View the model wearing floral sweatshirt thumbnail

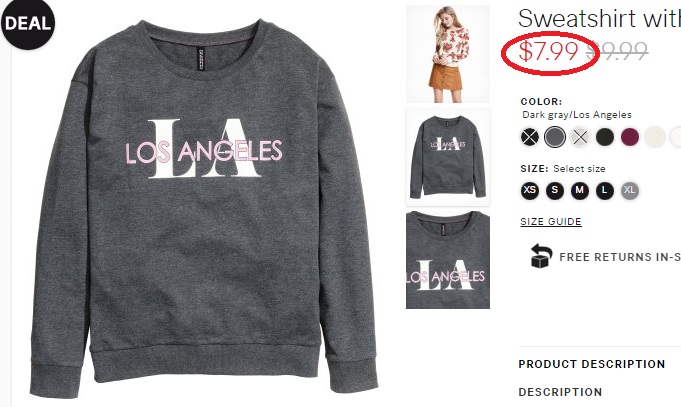click(448, 54)
